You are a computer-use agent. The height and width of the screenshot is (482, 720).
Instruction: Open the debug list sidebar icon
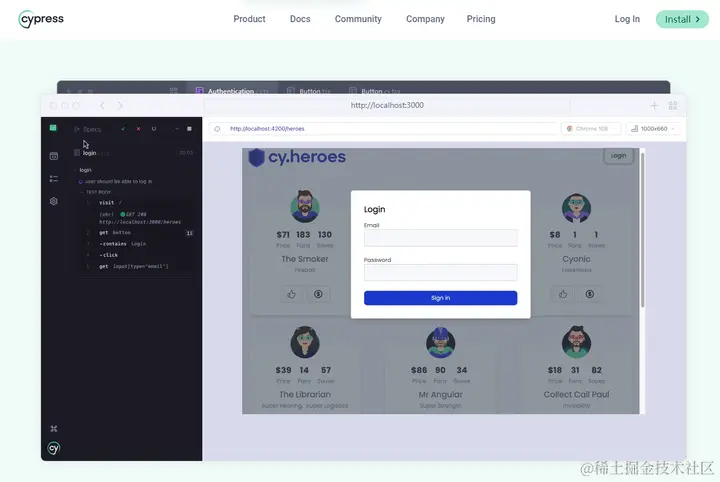click(54, 179)
